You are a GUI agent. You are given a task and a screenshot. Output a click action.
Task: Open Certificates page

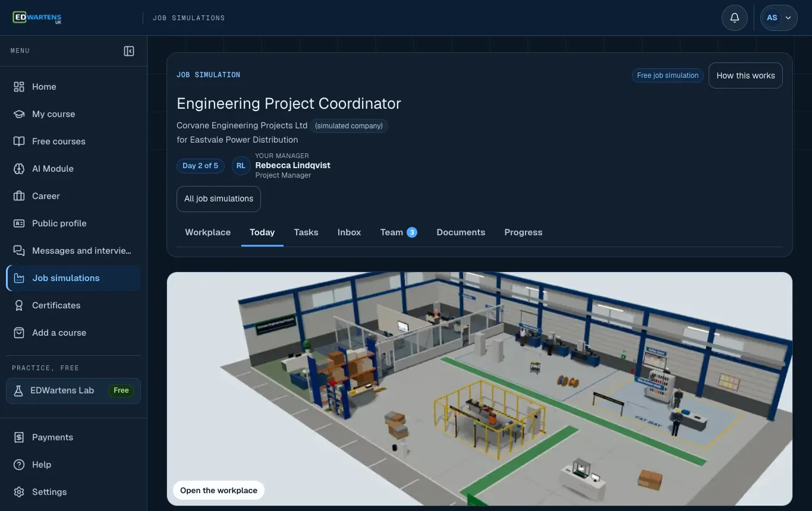tap(73, 305)
